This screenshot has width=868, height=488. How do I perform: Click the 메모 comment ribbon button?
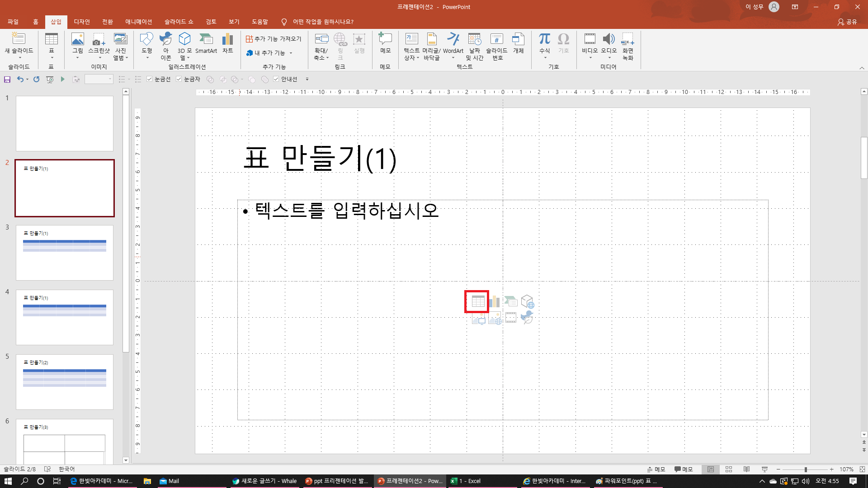click(x=385, y=44)
